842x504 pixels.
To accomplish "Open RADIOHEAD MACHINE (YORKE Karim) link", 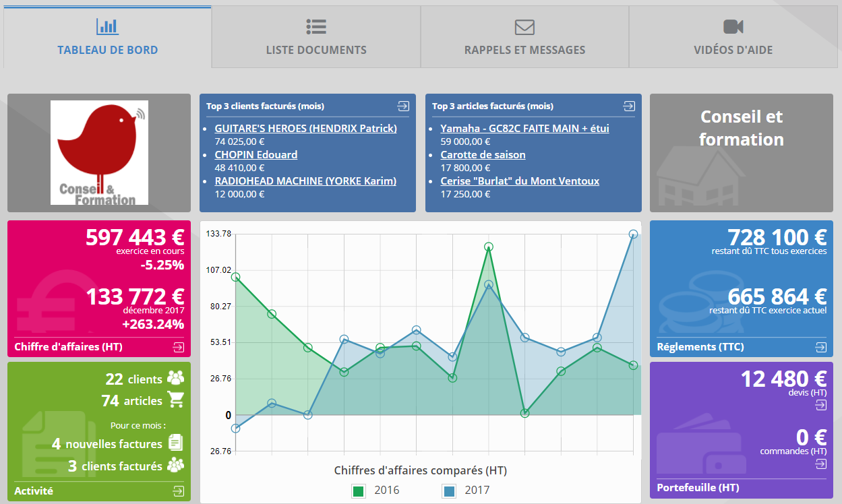I will (305, 181).
